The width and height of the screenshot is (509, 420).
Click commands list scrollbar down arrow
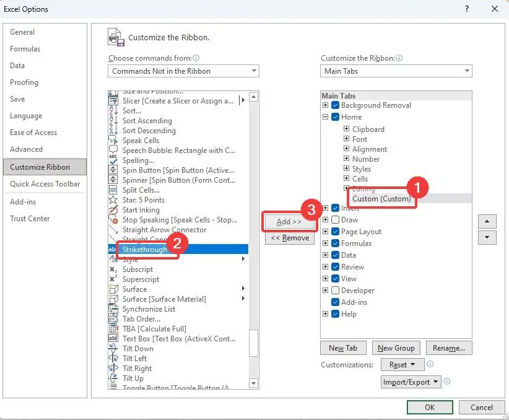click(x=253, y=383)
